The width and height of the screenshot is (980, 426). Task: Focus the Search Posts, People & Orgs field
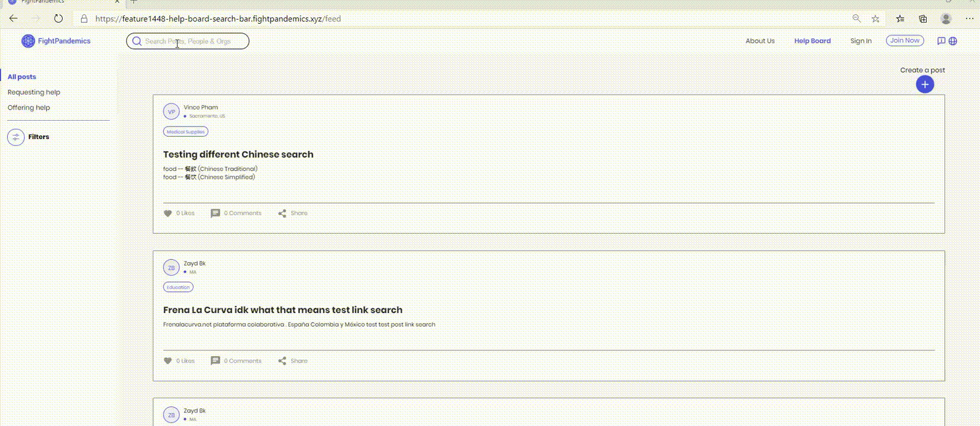[188, 41]
